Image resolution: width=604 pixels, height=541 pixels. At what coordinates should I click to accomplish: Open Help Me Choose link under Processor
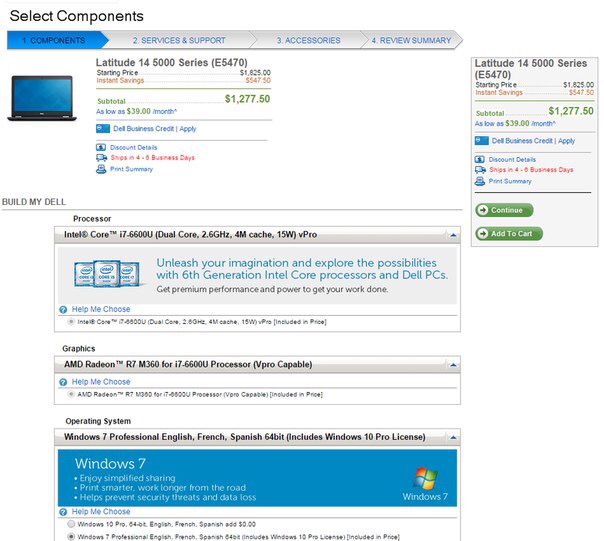click(x=101, y=309)
